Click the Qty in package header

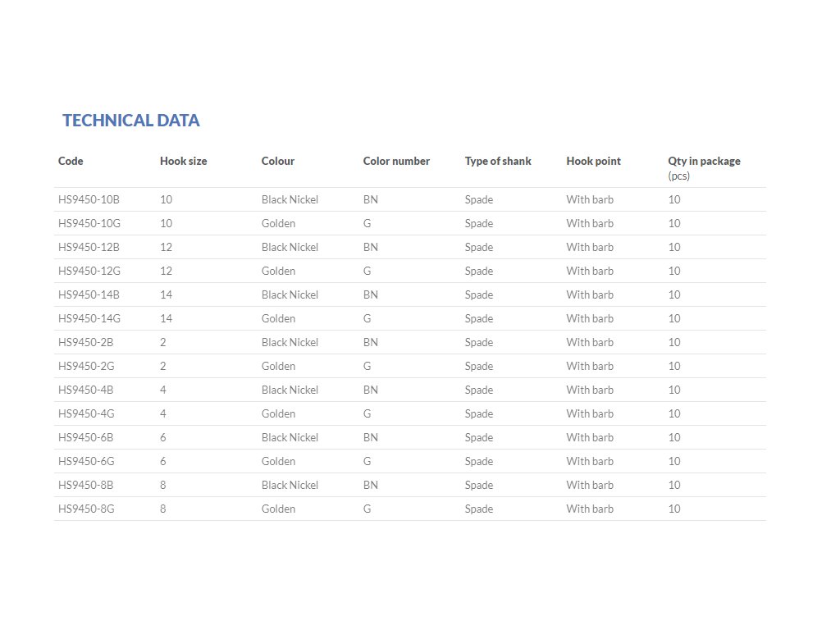[x=704, y=162]
